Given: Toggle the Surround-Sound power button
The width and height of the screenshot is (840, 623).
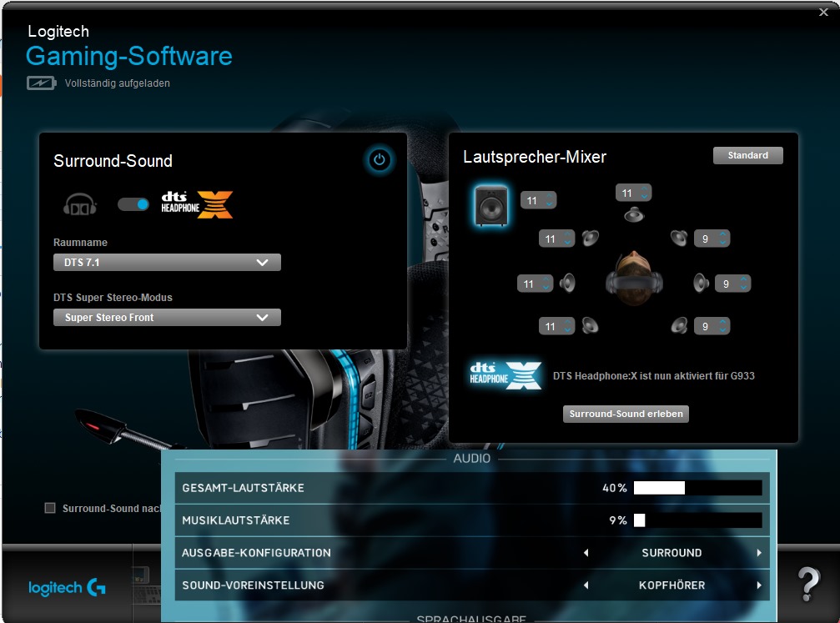Looking at the screenshot, I should [x=380, y=159].
